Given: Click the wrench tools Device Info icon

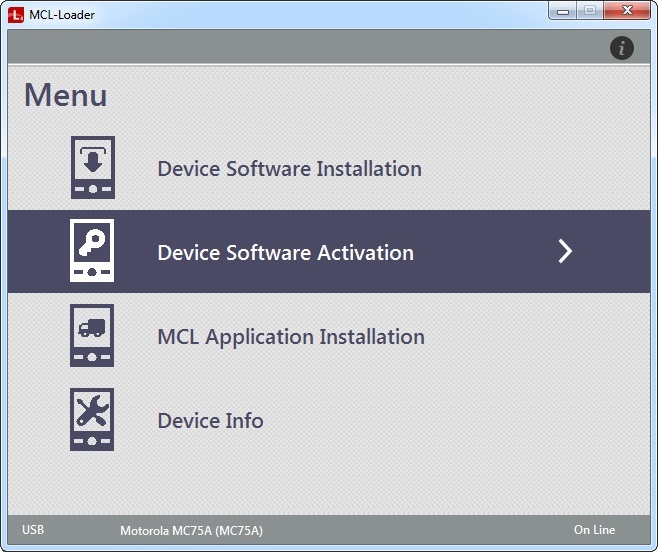Looking at the screenshot, I should (x=92, y=419).
